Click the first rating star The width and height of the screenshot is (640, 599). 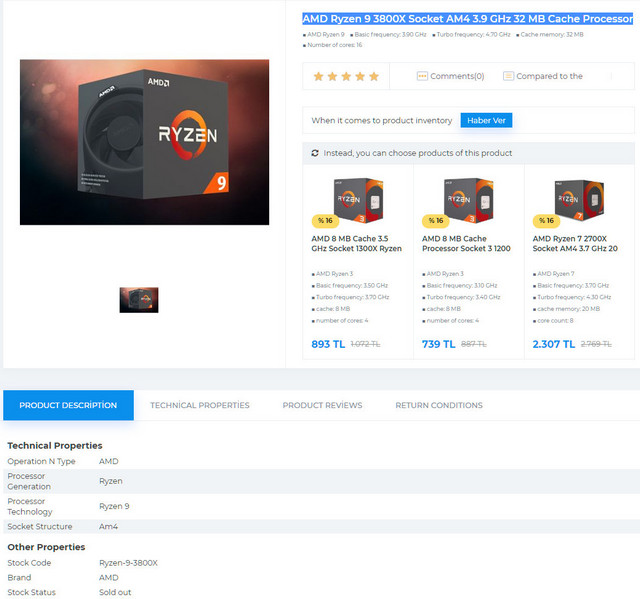click(x=318, y=76)
